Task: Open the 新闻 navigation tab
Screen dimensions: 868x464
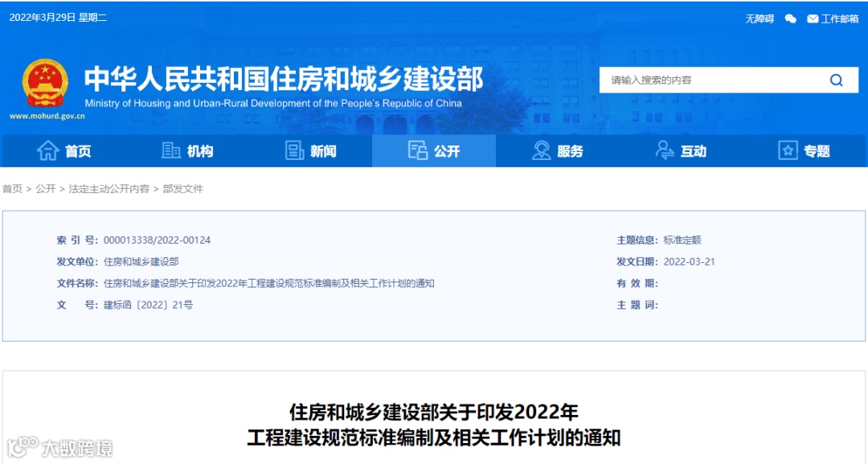Action: [310, 150]
